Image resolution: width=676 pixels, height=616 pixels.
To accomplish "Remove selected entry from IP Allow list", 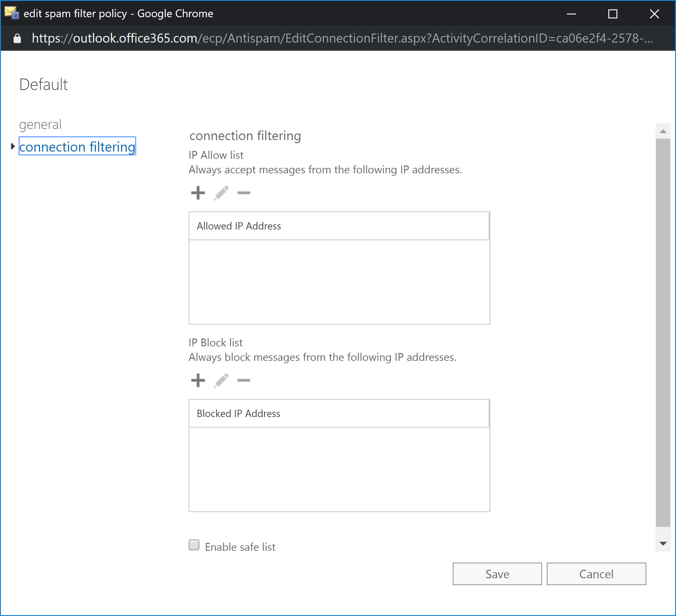I will click(x=244, y=193).
